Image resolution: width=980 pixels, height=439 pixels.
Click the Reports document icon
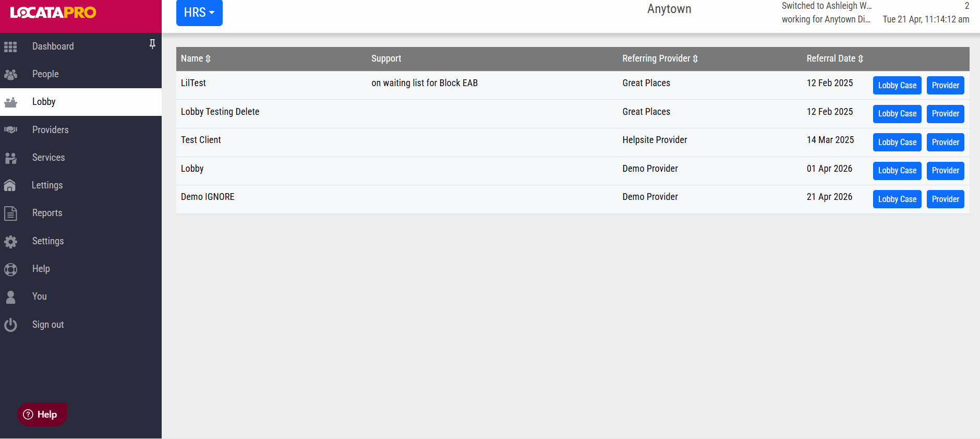(x=10, y=213)
